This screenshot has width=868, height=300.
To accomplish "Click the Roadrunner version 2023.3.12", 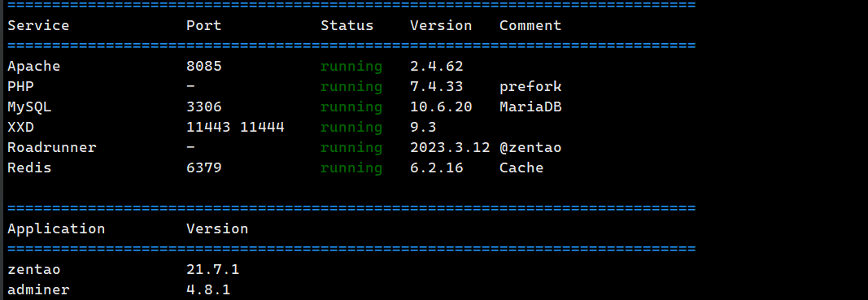I will click(450, 148).
